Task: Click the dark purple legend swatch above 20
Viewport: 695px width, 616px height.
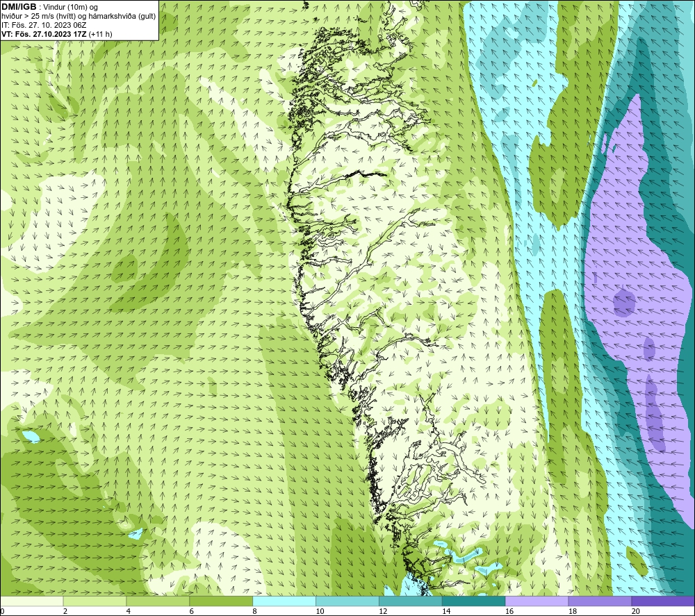Action: [x=663, y=601]
